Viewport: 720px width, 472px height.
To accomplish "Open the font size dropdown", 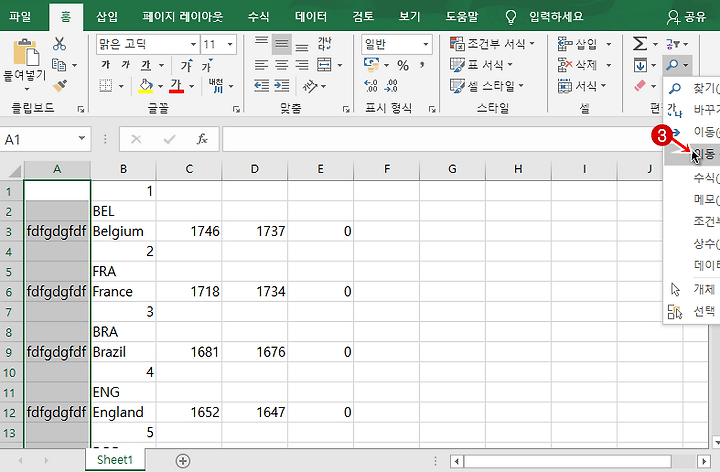I will 230,45.
